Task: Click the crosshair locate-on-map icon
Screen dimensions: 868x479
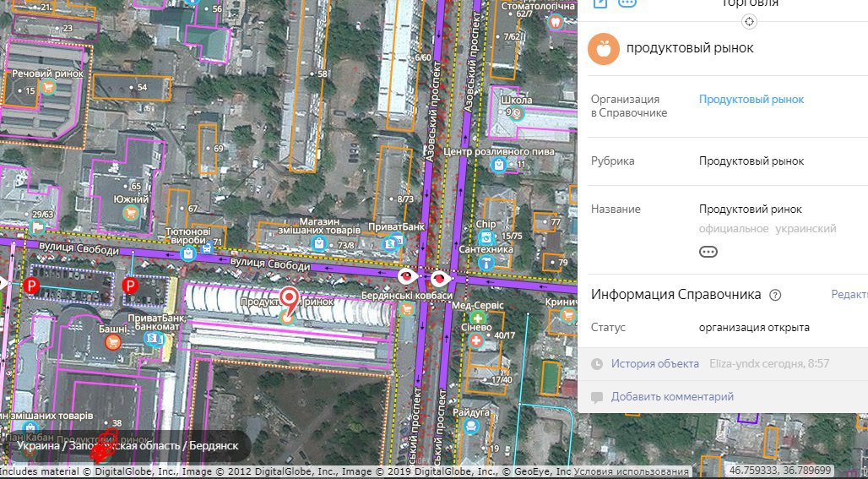Action: (749, 22)
